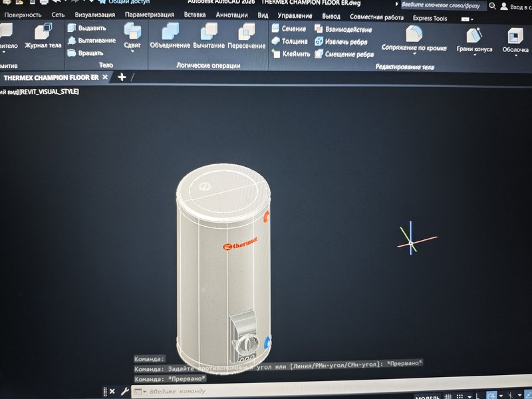Select the Вытягивание presspull tool
532x399 pixels.
click(92, 41)
